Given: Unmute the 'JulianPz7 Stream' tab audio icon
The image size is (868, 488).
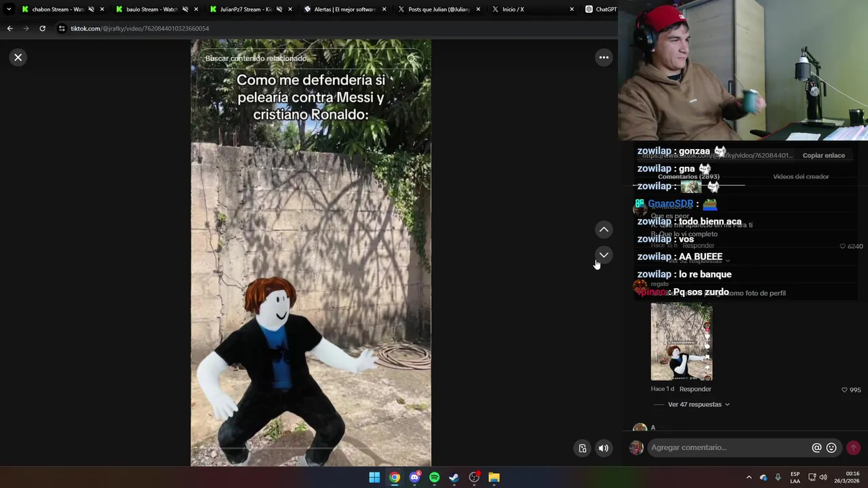Looking at the screenshot, I should 279,9.
